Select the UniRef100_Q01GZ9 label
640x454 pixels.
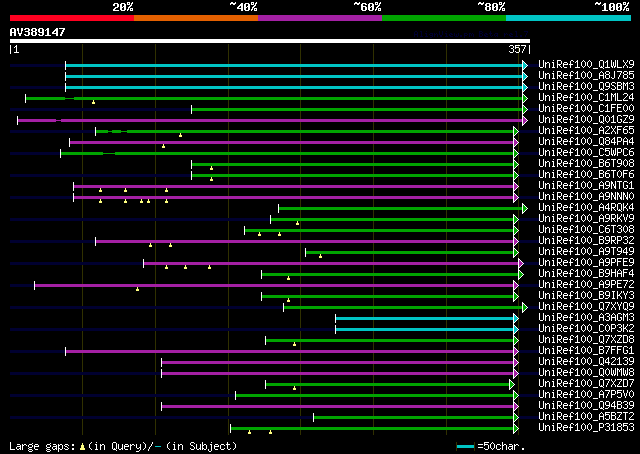click(586, 120)
